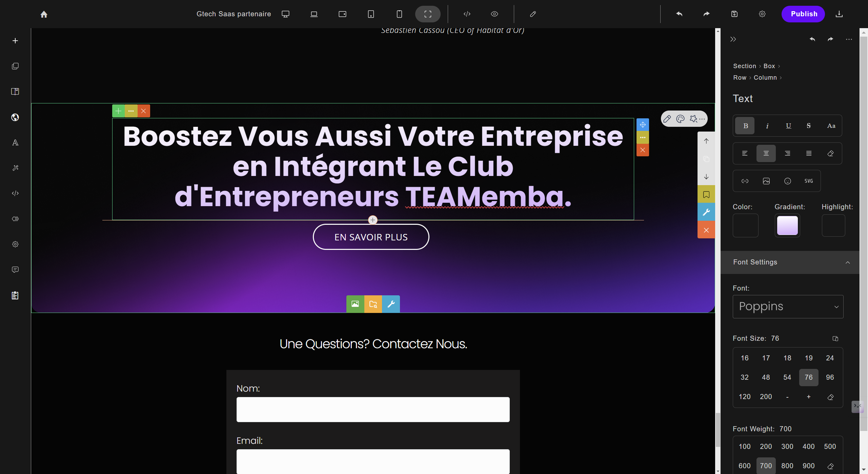The width and height of the screenshot is (868, 474).
Task: Open the clipboard icon in left sidebar
Action: click(x=15, y=295)
